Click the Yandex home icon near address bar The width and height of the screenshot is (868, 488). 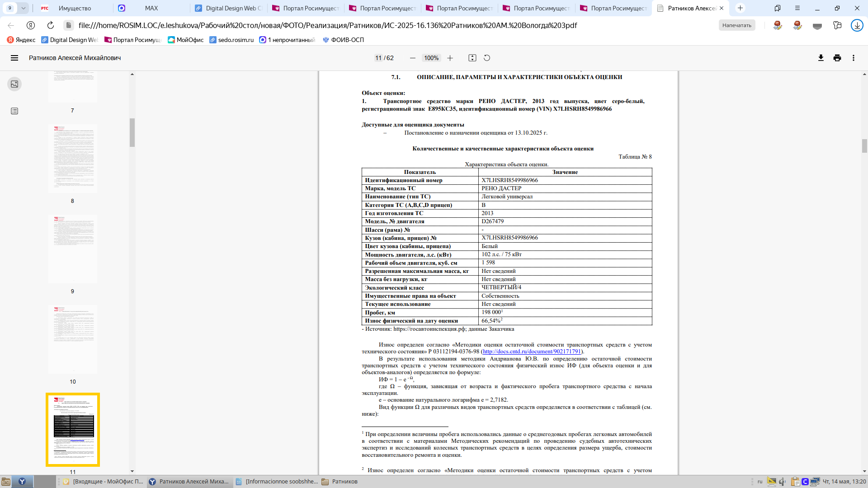point(31,25)
